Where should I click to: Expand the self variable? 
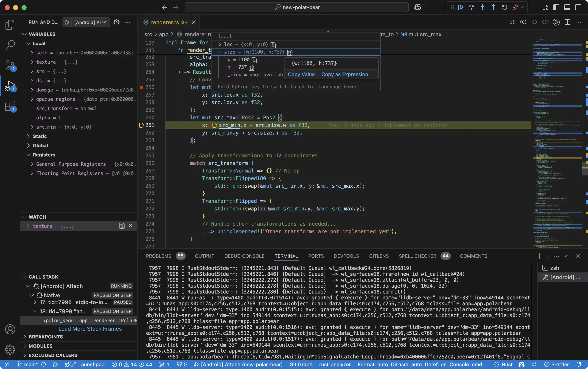click(x=31, y=53)
